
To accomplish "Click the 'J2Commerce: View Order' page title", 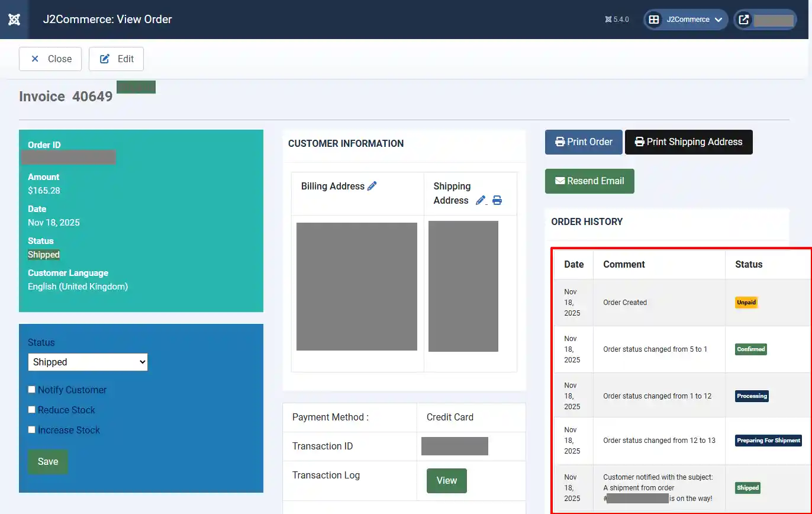I will pos(107,20).
